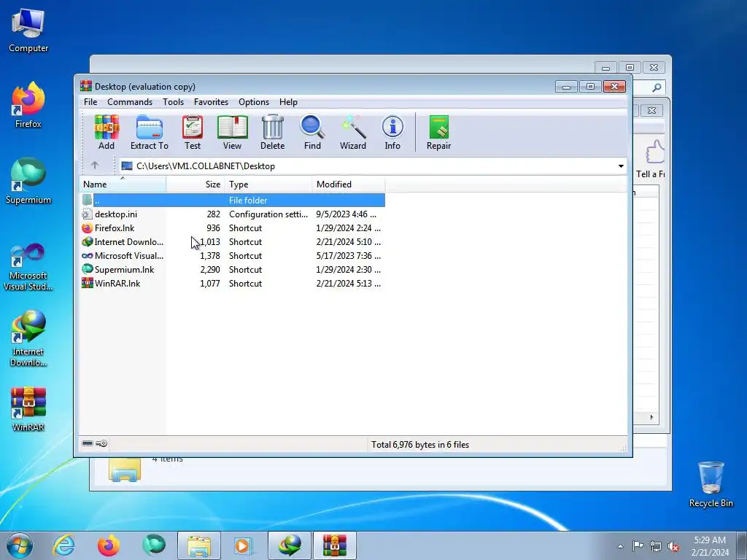Open the Favorites menu
Screen dimensions: 747x560
(x=211, y=102)
